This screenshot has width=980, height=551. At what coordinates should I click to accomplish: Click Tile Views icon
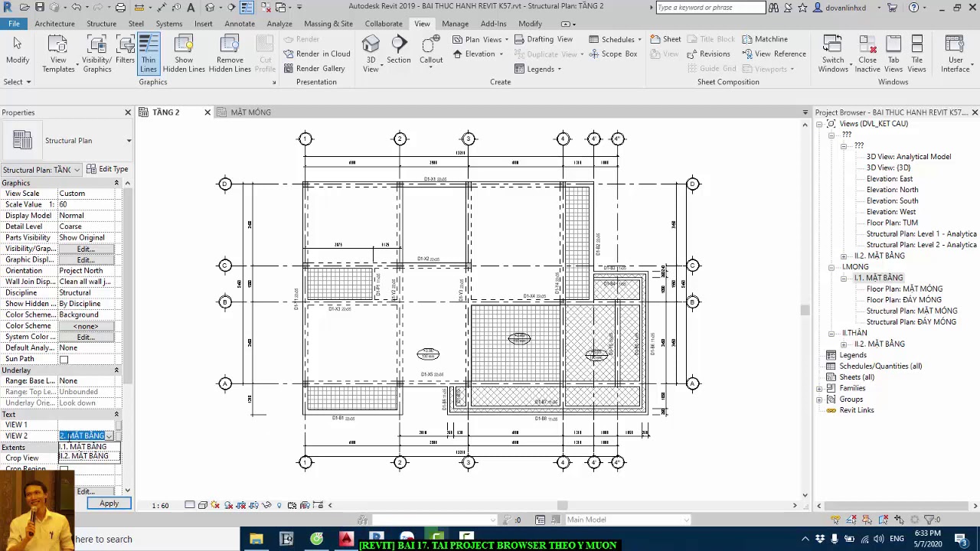click(916, 54)
